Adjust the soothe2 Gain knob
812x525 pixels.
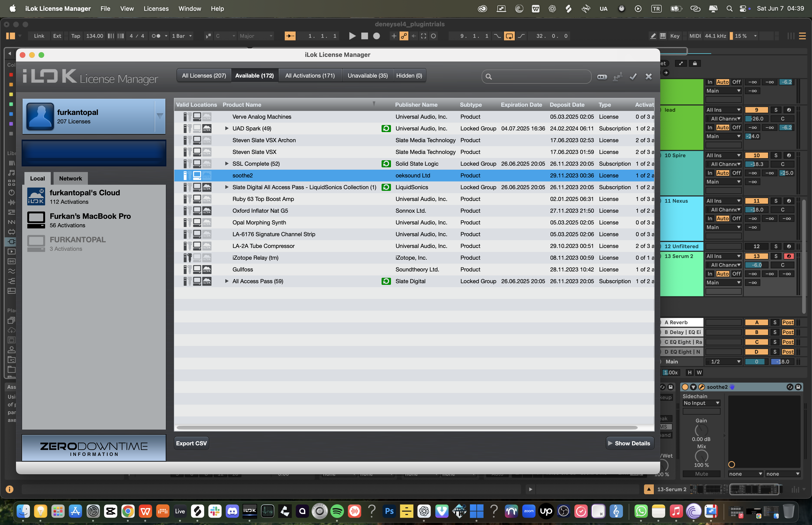click(701, 431)
